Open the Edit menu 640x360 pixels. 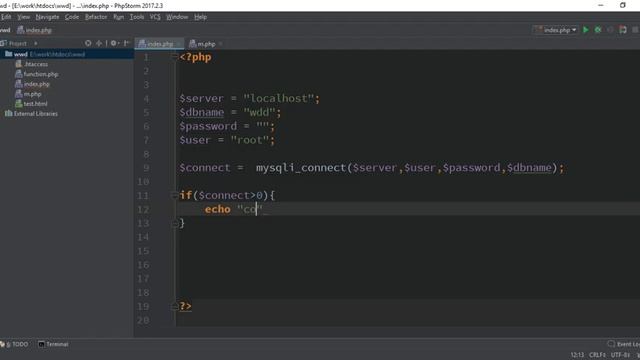(x=6, y=17)
